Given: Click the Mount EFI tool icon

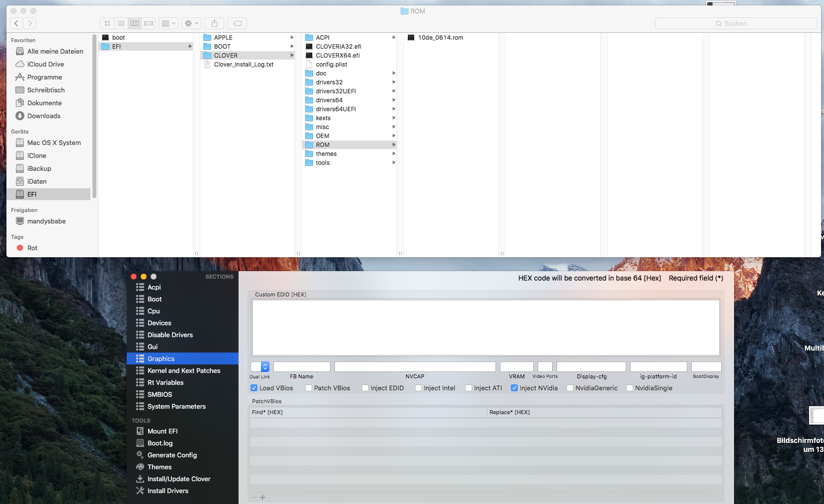Looking at the screenshot, I should click(140, 431).
